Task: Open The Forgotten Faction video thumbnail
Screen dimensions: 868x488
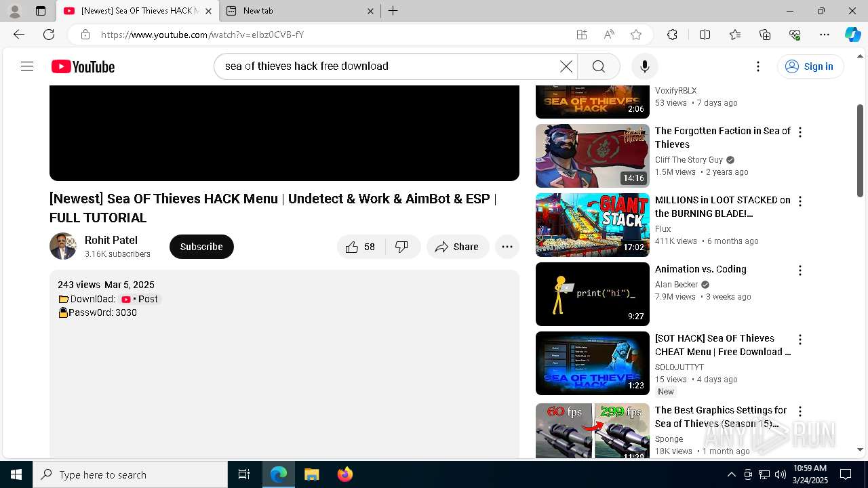Action: (x=593, y=156)
